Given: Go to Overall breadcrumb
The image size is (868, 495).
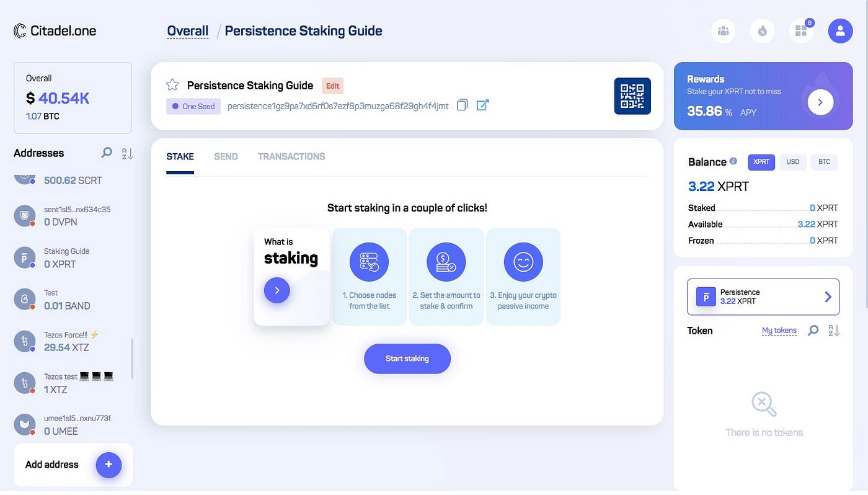Looking at the screenshot, I should [188, 31].
